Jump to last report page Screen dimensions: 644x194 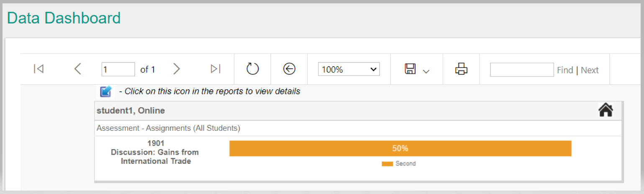[x=216, y=69]
